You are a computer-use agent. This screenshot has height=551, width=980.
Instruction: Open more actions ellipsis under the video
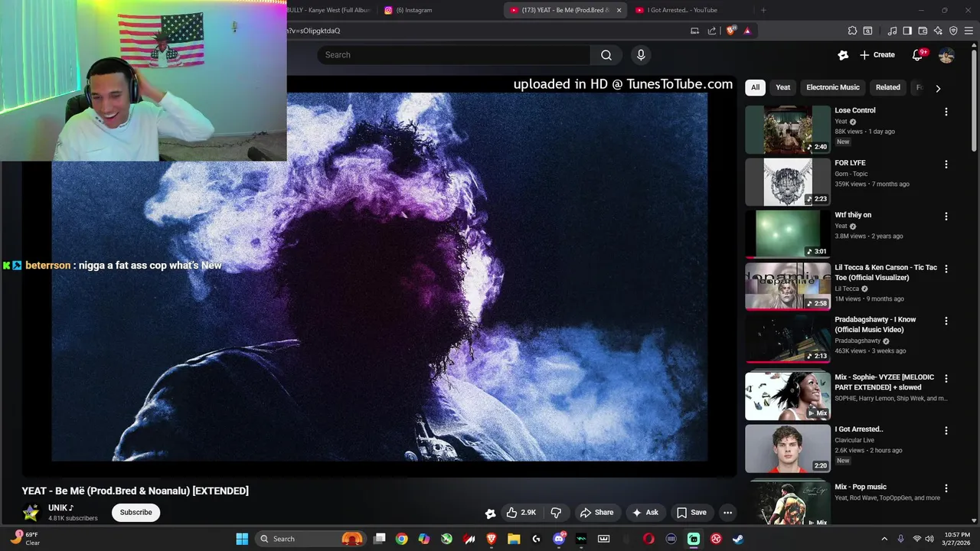click(x=728, y=513)
